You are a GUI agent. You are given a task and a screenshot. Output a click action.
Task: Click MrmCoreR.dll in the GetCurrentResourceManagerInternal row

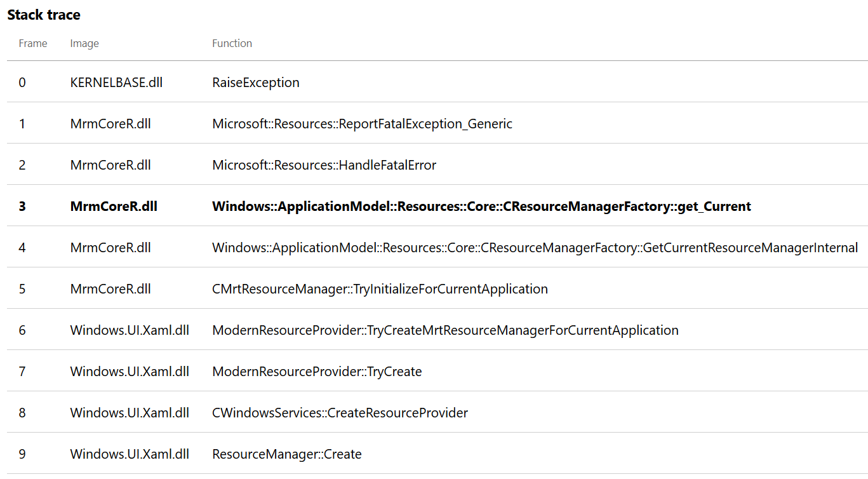pyautogui.click(x=110, y=248)
